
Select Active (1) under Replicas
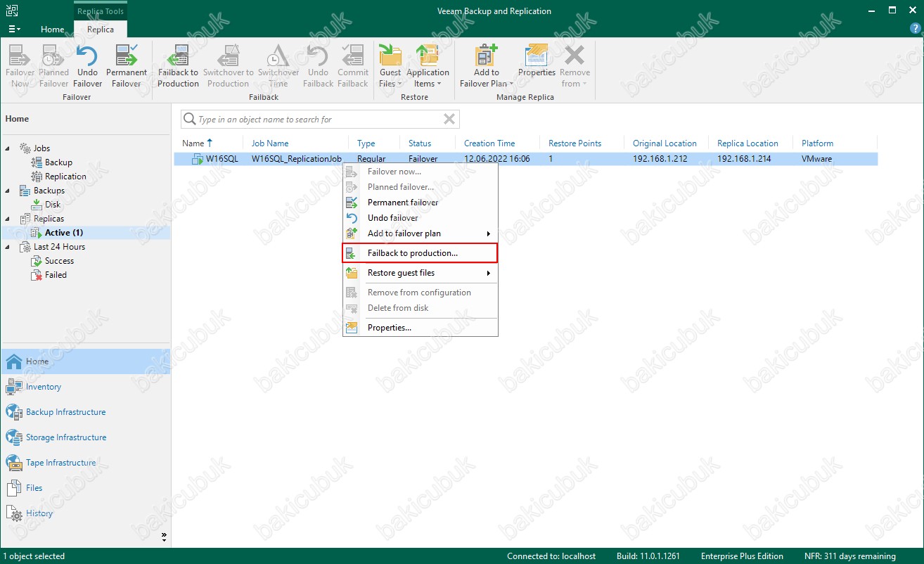point(64,233)
